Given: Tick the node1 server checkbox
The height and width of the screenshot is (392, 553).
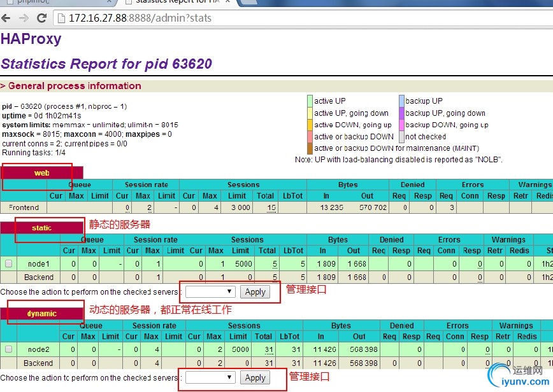Looking at the screenshot, I should [x=8, y=263].
